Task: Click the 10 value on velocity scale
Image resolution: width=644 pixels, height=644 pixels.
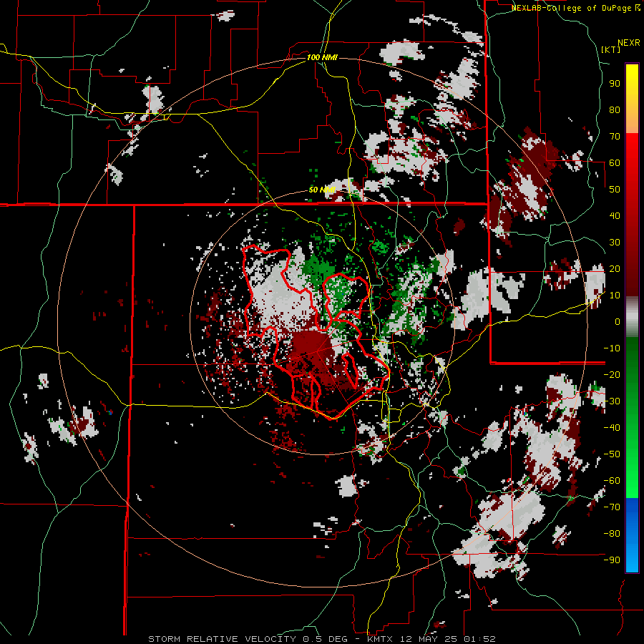Action: tap(615, 296)
